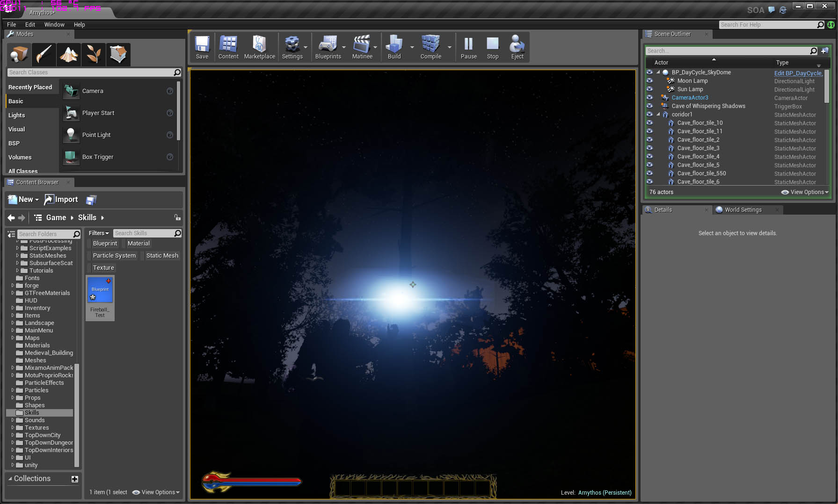Open Blueprints dropdown arrow
This screenshot has height=504, width=838.
point(344,47)
